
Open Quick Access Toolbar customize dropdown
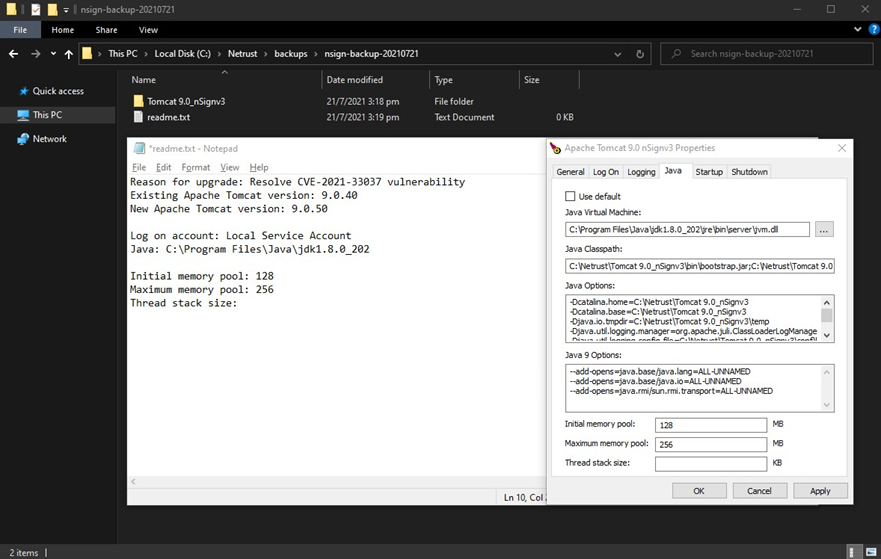66,10
